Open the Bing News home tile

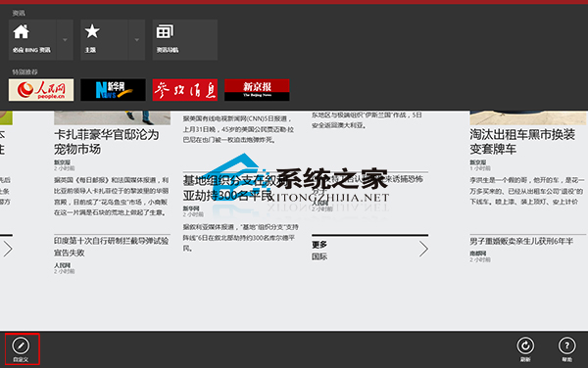tap(32, 40)
